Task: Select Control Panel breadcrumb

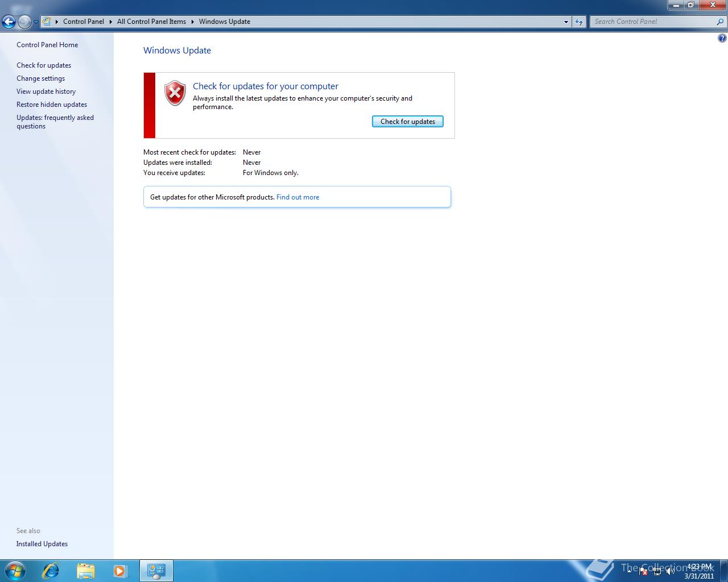Action: (x=84, y=22)
